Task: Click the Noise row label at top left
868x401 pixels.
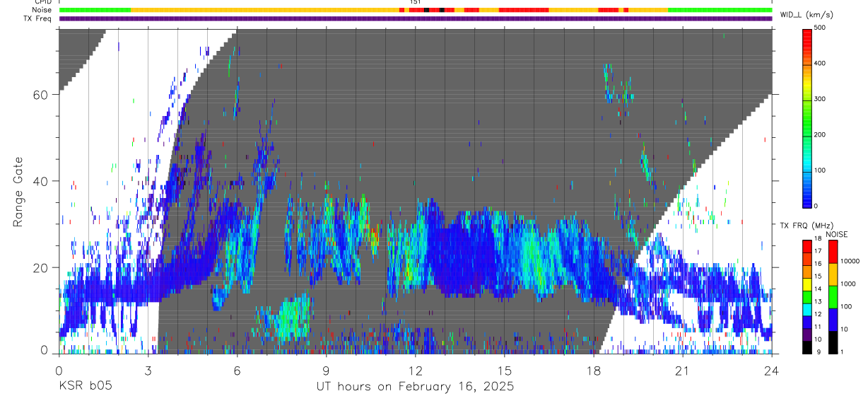Action: pos(42,10)
